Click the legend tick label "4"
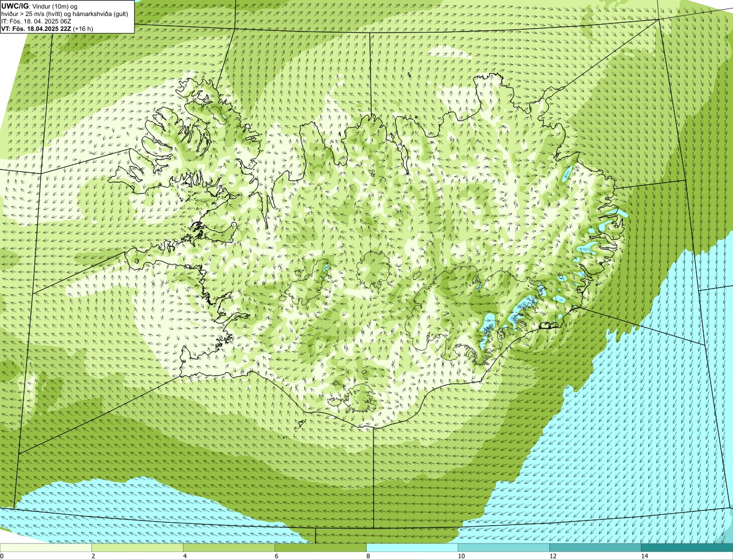Screen dimensions: 733x560 pyautogui.click(x=184, y=556)
